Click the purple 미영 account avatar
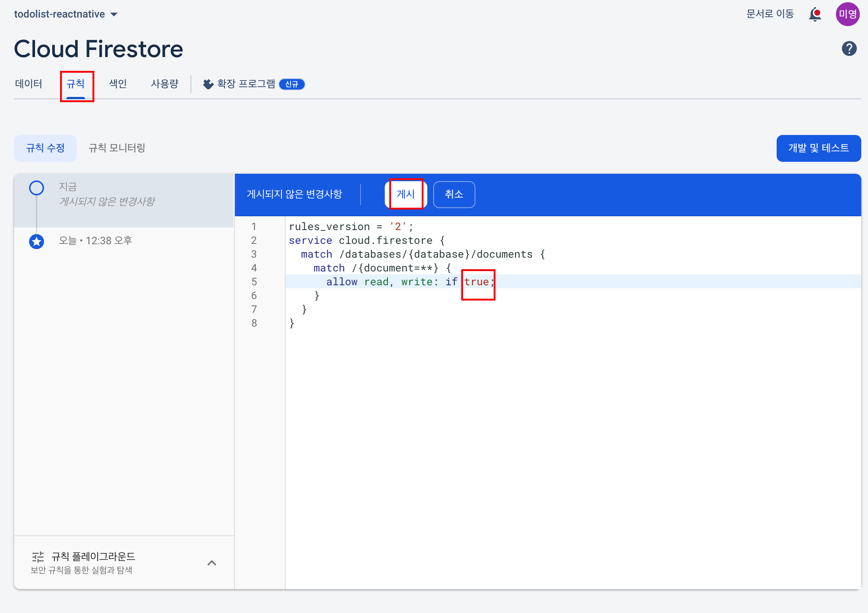Image resolution: width=868 pixels, height=613 pixels. coord(847,15)
